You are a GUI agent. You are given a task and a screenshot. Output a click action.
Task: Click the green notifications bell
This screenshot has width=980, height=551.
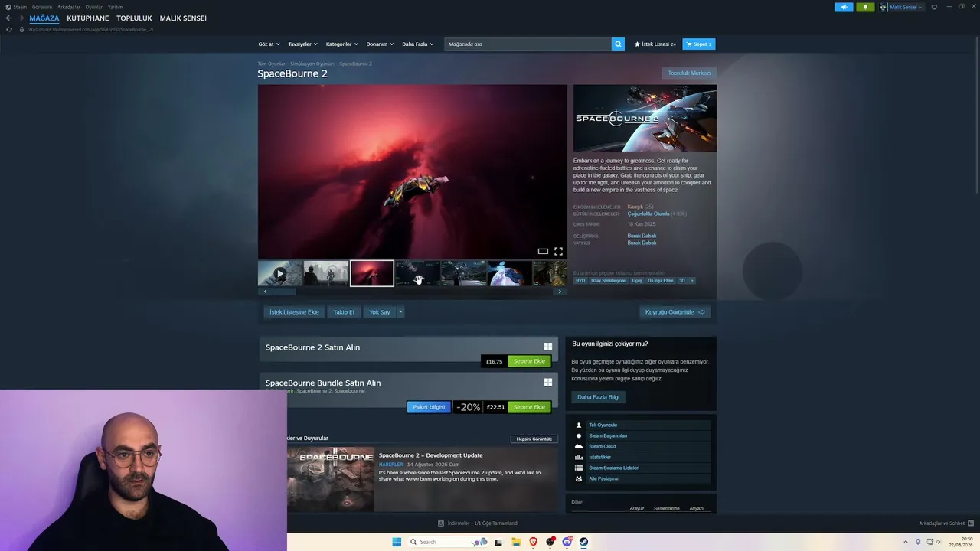865,7
